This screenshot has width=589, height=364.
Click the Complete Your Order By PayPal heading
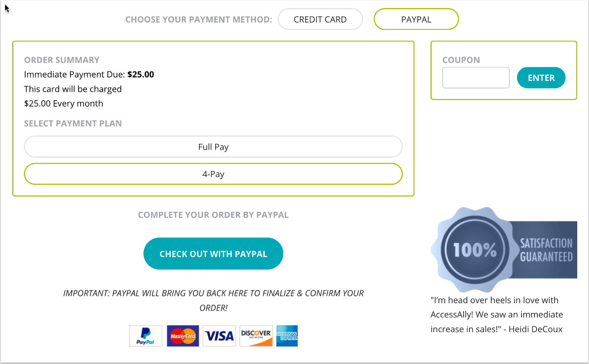click(213, 215)
